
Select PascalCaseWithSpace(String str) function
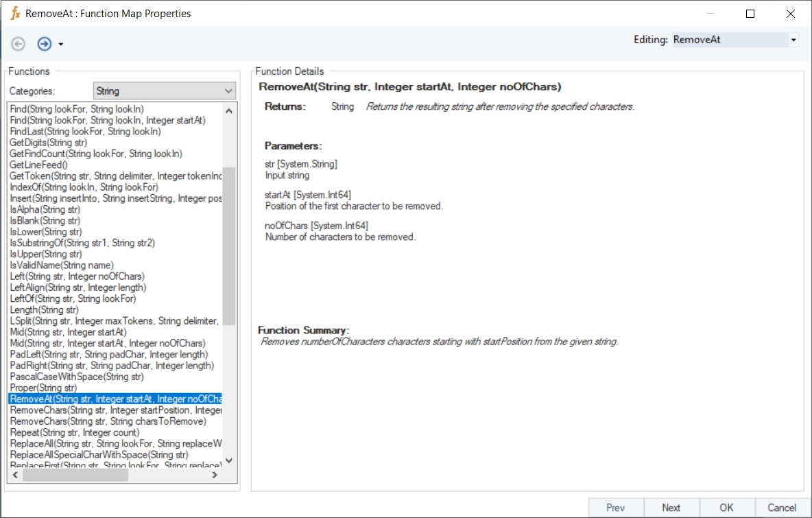coord(76,377)
